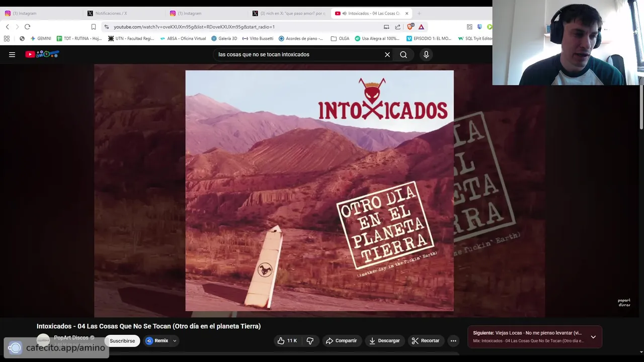Viewport: 644px width, 362px height.
Task: Open SQL Tryit Editor bookmark
Action: 474,38
